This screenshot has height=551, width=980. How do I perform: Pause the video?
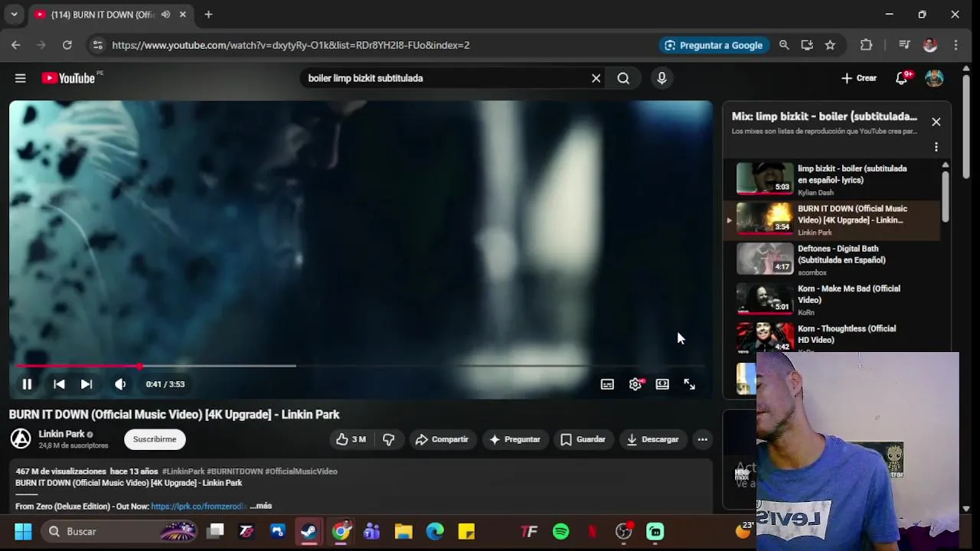pos(27,384)
